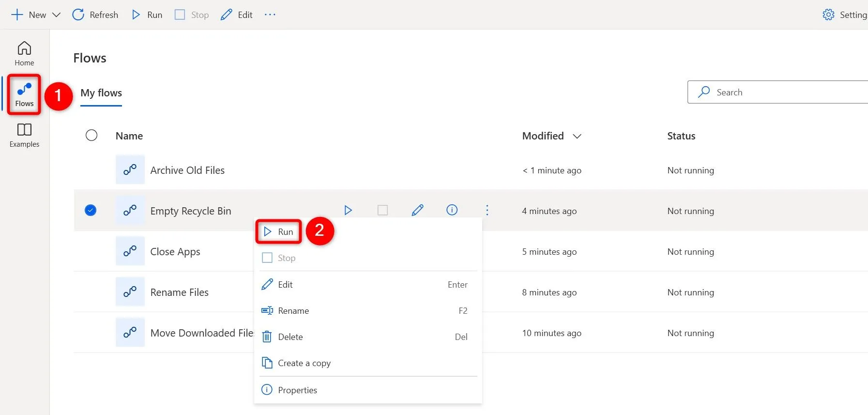This screenshot has width=868, height=415.
Task: Toggle the select-all circle beside Name
Action: pyautogui.click(x=91, y=136)
